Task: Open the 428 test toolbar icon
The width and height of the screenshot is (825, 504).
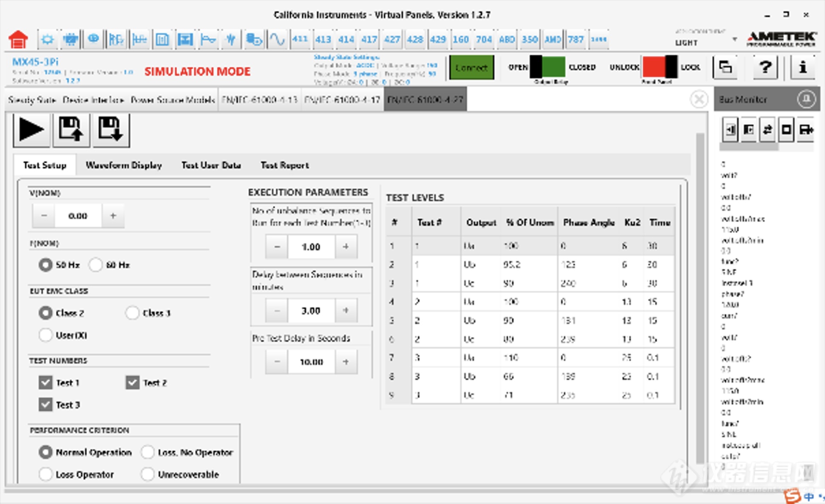Action: (415, 39)
